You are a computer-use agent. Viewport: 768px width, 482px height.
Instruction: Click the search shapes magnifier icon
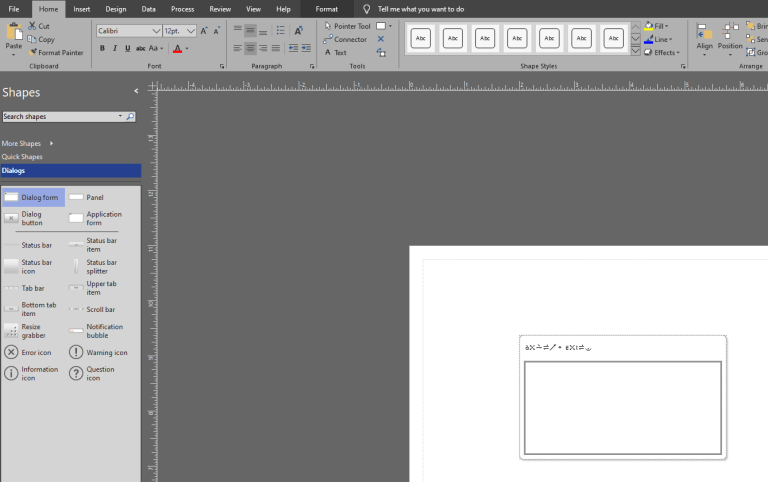coord(130,117)
